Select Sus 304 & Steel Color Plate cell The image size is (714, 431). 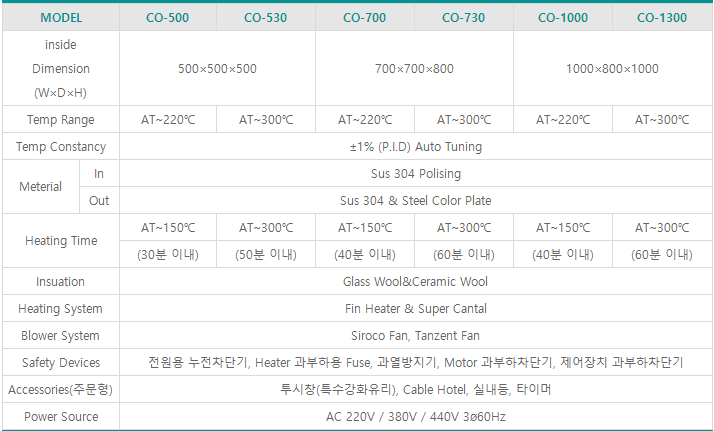(x=415, y=200)
